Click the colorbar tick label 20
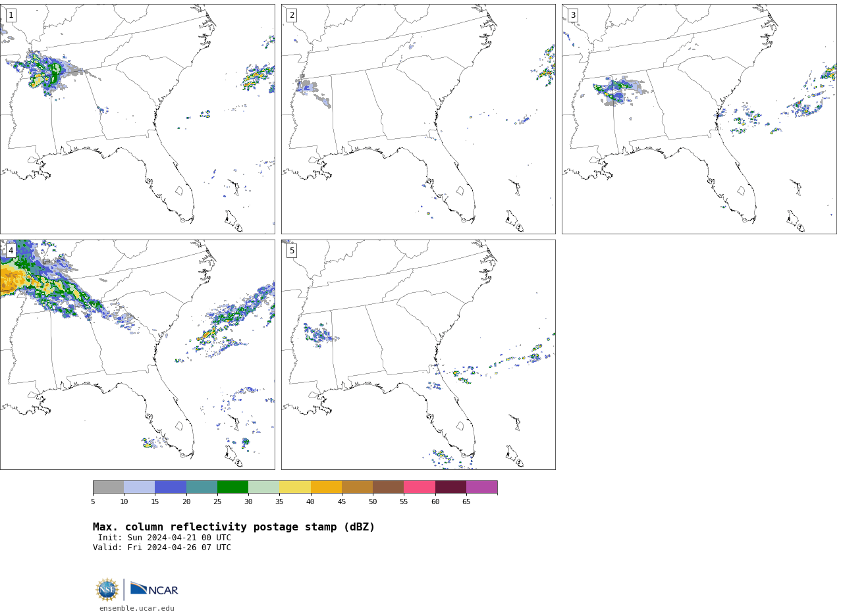The height and width of the screenshot is (616, 843). tap(186, 502)
